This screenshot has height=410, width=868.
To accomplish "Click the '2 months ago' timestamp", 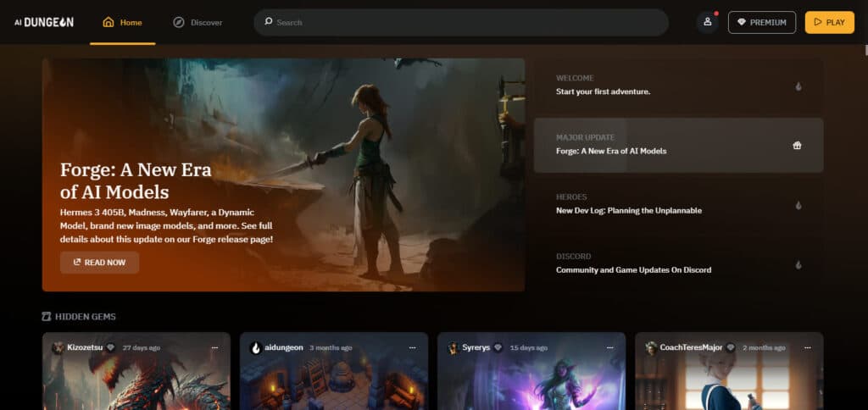I will 764,347.
